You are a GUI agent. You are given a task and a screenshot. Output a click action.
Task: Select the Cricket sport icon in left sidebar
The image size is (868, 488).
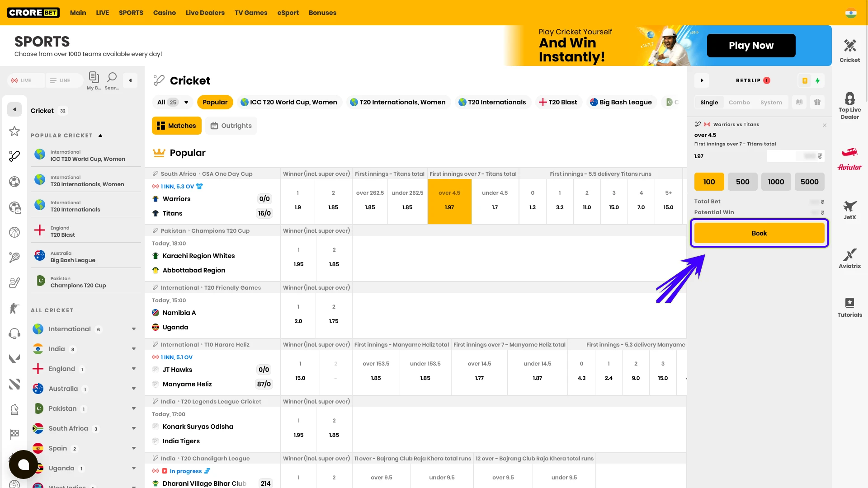(14, 156)
